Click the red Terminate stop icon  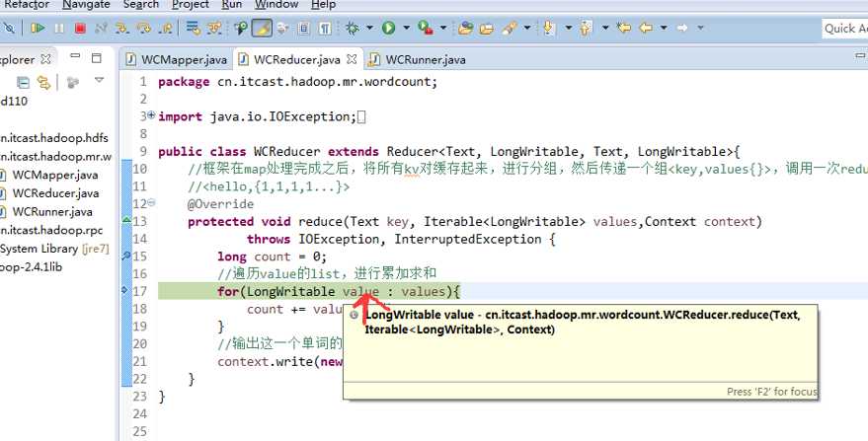click(80, 28)
